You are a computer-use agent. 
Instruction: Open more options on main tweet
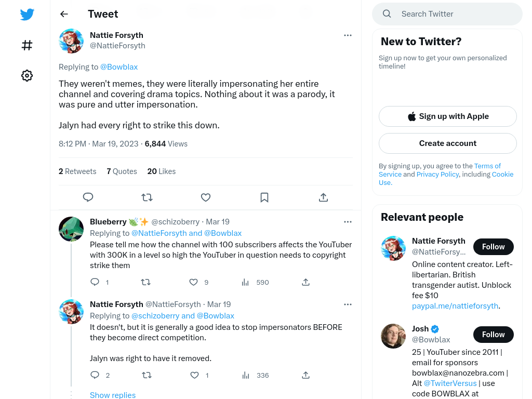[x=348, y=35]
